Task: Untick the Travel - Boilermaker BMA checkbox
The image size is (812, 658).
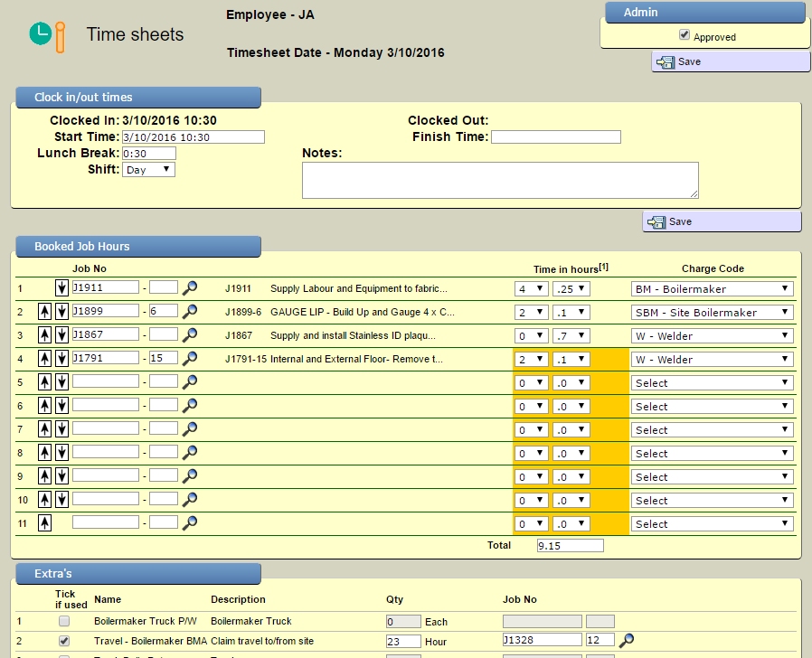Action: (x=64, y=640)
